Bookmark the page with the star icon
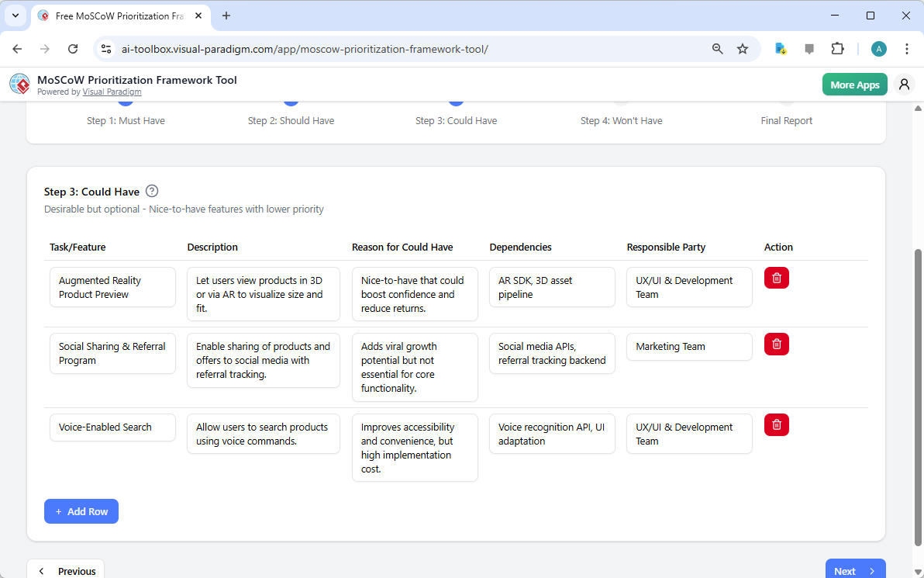 [743, 48]
